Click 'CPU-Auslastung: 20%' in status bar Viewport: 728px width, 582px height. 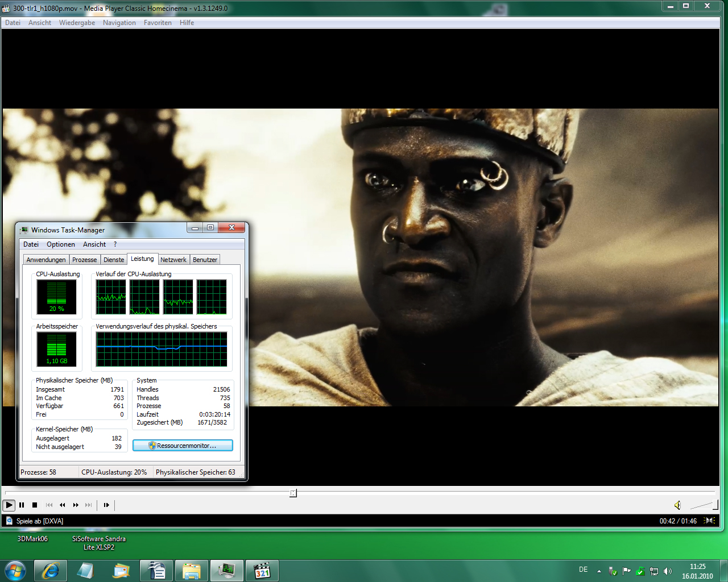coord(114,472)
